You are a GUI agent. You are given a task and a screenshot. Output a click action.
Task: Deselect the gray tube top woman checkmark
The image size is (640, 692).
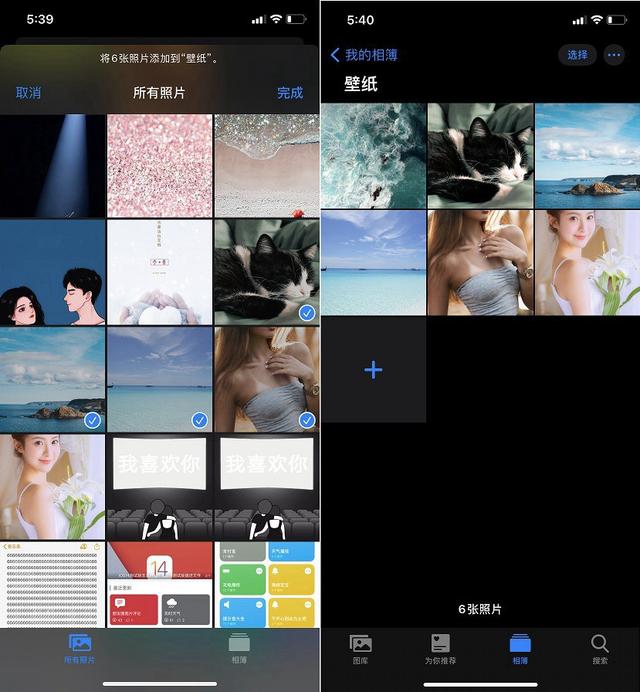click(307, 420)
